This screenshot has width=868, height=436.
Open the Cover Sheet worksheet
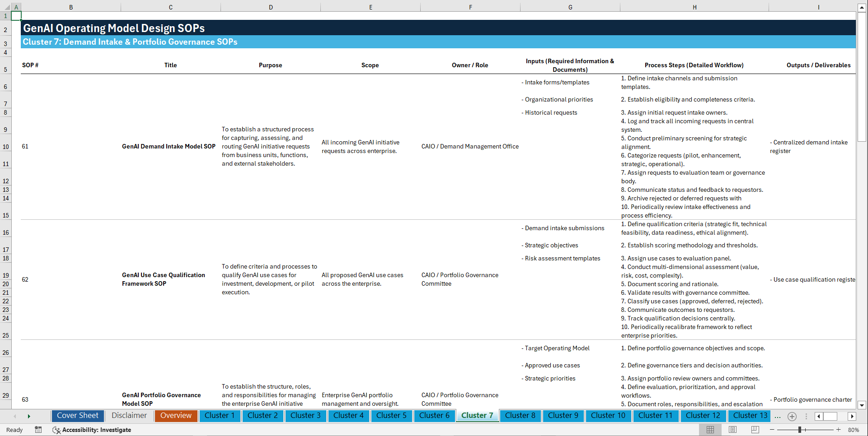[77, 416]
